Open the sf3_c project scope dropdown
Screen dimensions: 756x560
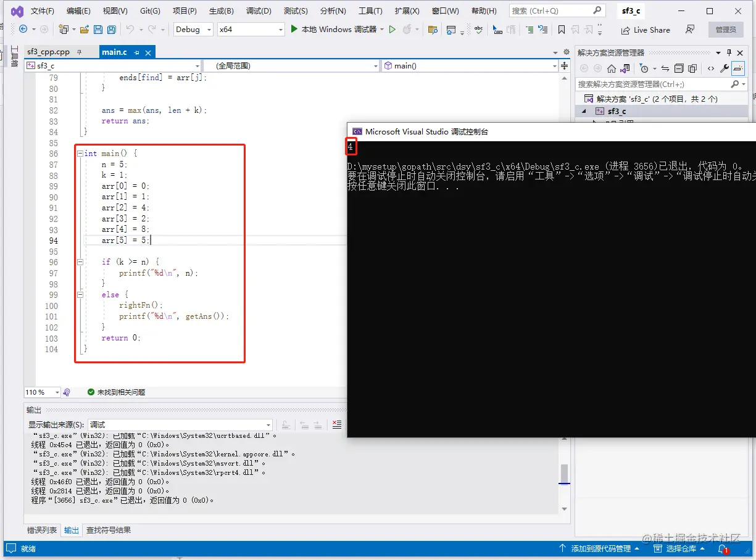pos(112,65)
